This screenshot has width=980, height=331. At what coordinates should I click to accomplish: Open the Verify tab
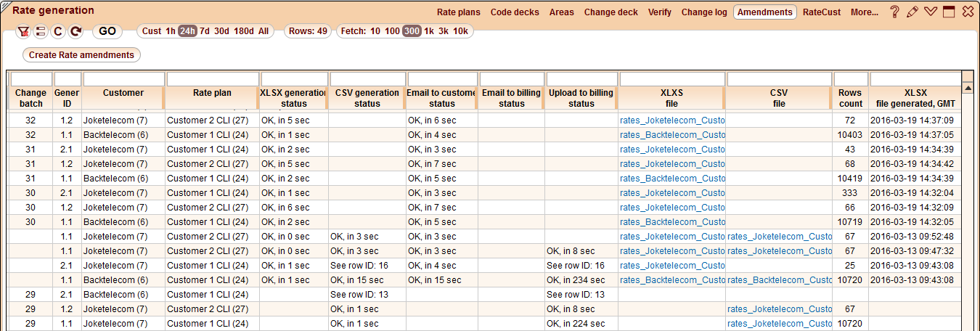pos(660,12)
